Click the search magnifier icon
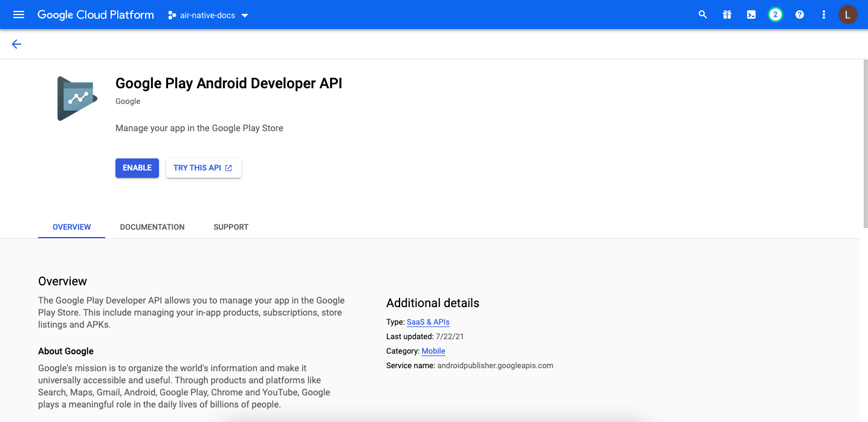This screenshot has height=422, width=868. tap(702, 15)
